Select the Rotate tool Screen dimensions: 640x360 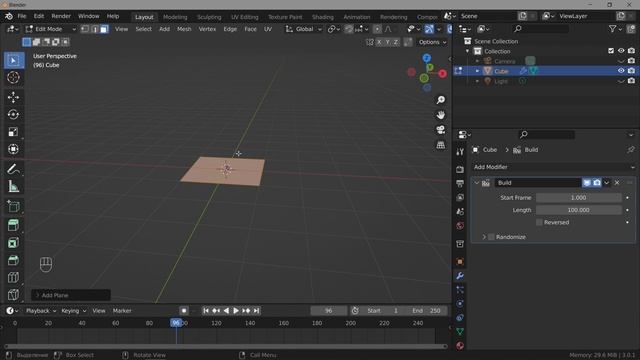13,115
